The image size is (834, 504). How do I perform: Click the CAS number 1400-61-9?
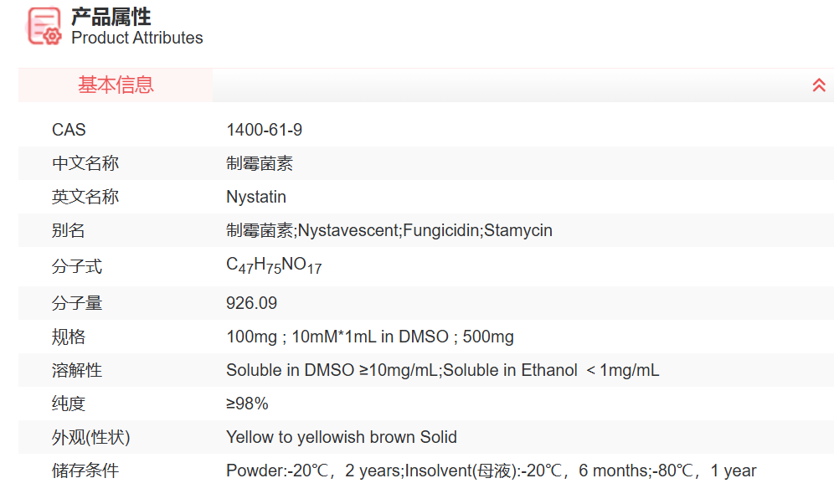coord(264,130)
